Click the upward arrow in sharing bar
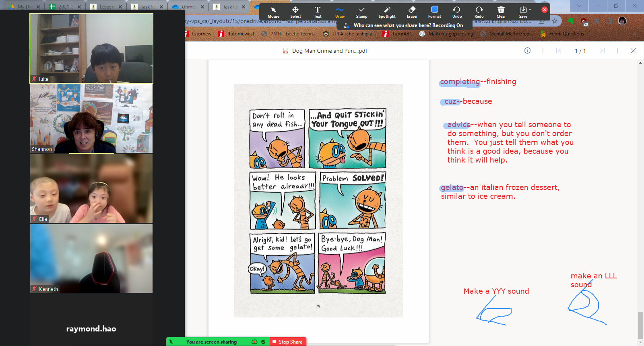644x346 pixels. [x=171, y=342]
